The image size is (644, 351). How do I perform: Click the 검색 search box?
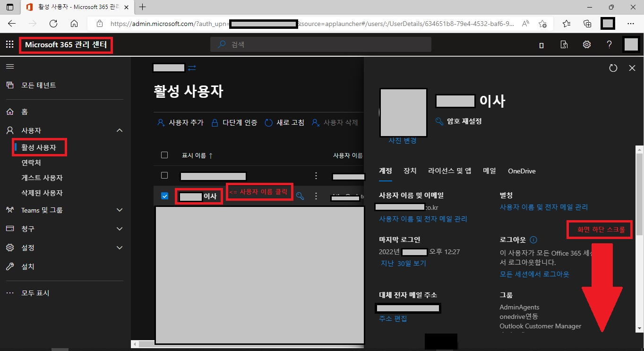click(x=321, y=44)
